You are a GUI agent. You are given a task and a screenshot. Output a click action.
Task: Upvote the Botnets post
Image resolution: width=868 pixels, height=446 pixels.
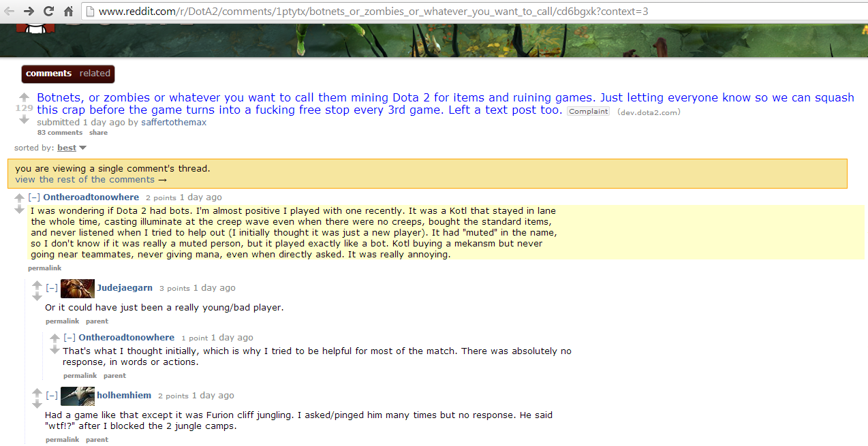coord(24,97)
